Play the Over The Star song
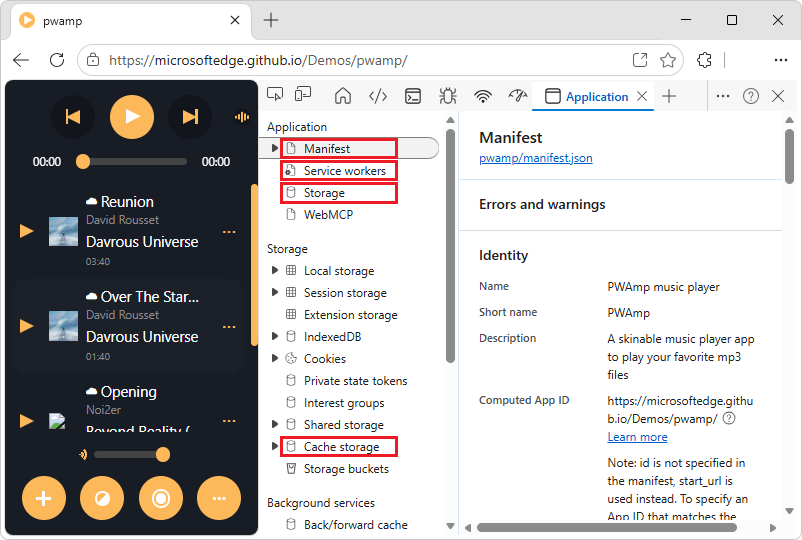Screen dimensions: 802x540 pos(27,326)
